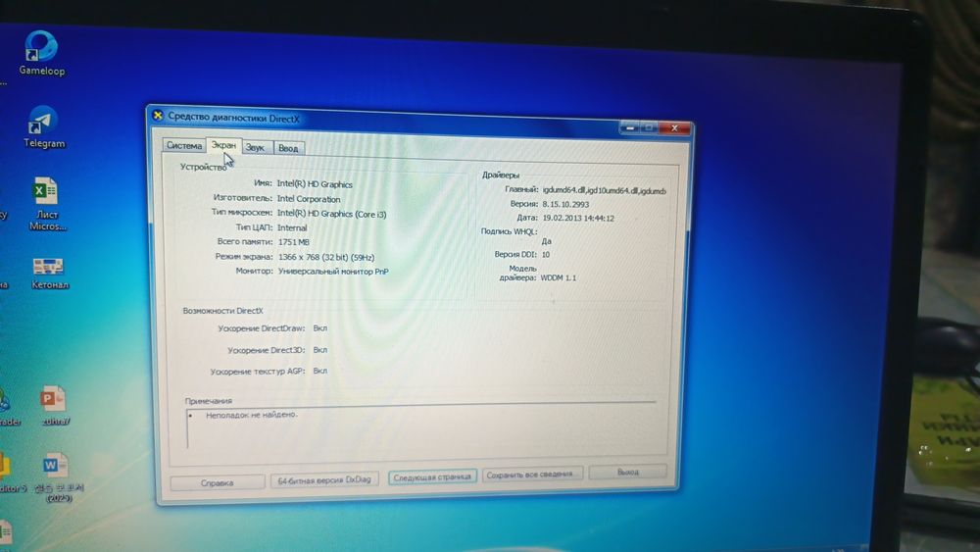
Task: Click the main driver igdumd64.dll value
Action: pos(604,190)
